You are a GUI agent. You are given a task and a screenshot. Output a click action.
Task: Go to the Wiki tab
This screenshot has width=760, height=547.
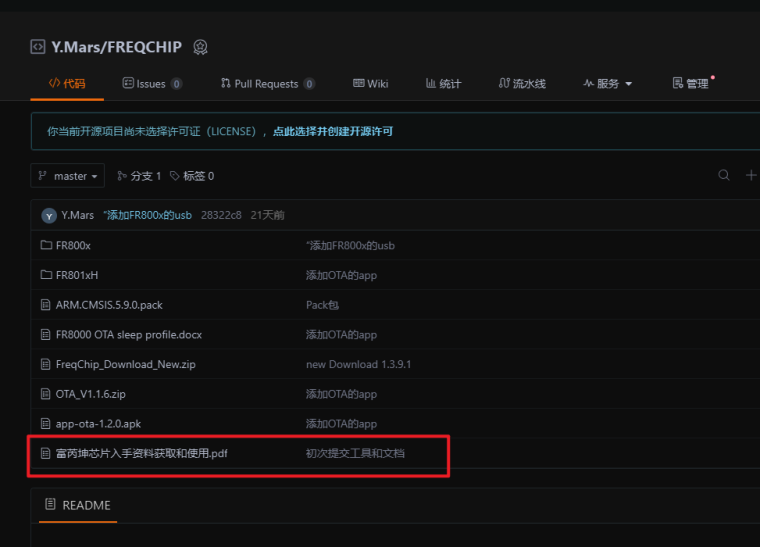tap(370, 84)
